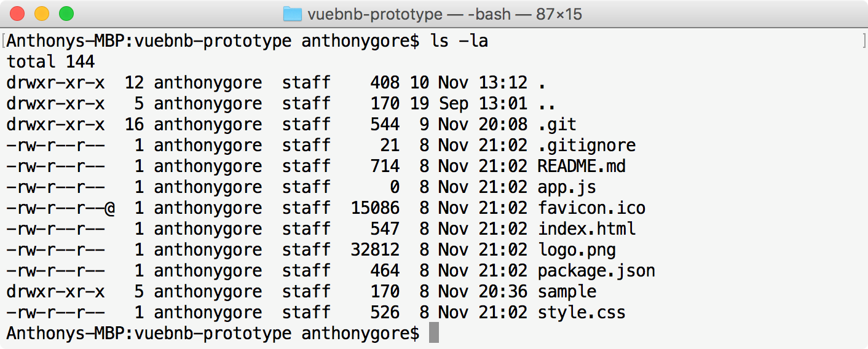Select the .gitignore file name

tap(587, 146)
